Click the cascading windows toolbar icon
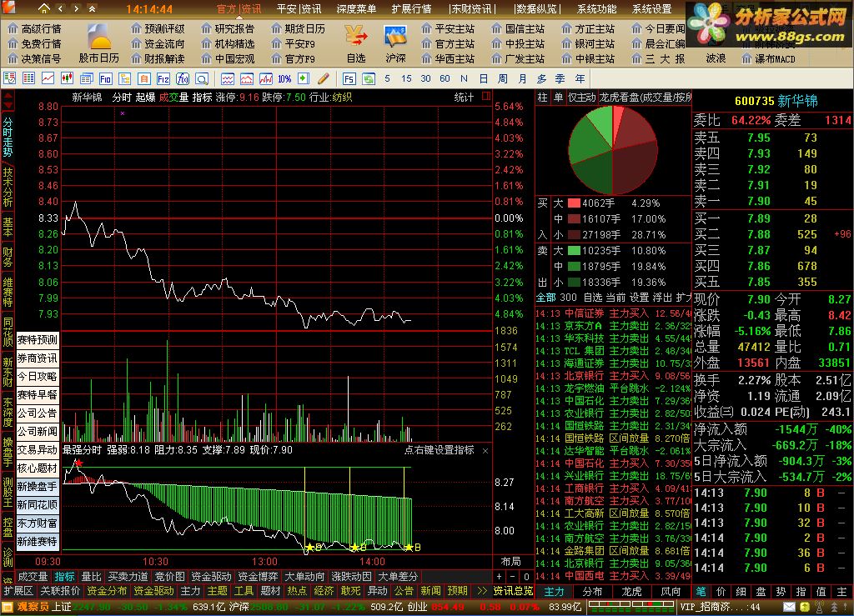 pos(86,78)
